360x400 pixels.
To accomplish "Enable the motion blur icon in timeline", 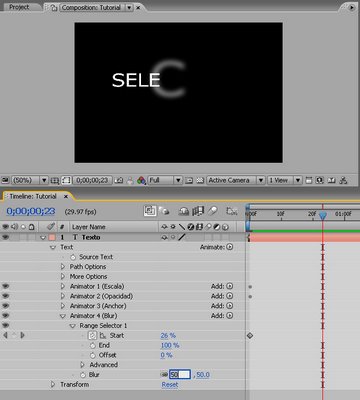I will [x=213, y=211].
